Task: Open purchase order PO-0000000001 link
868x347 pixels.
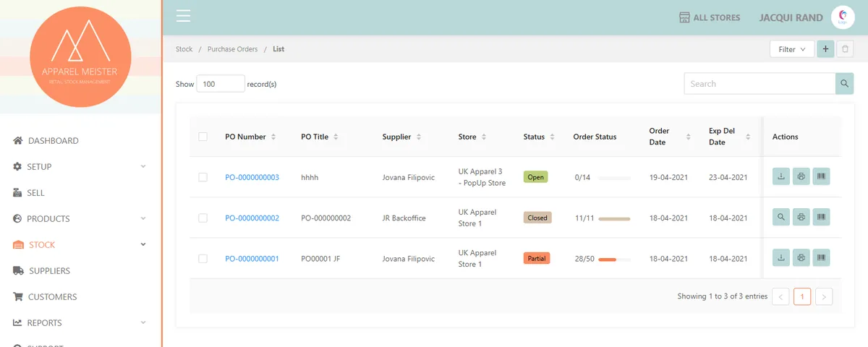Action: (252, 258)
